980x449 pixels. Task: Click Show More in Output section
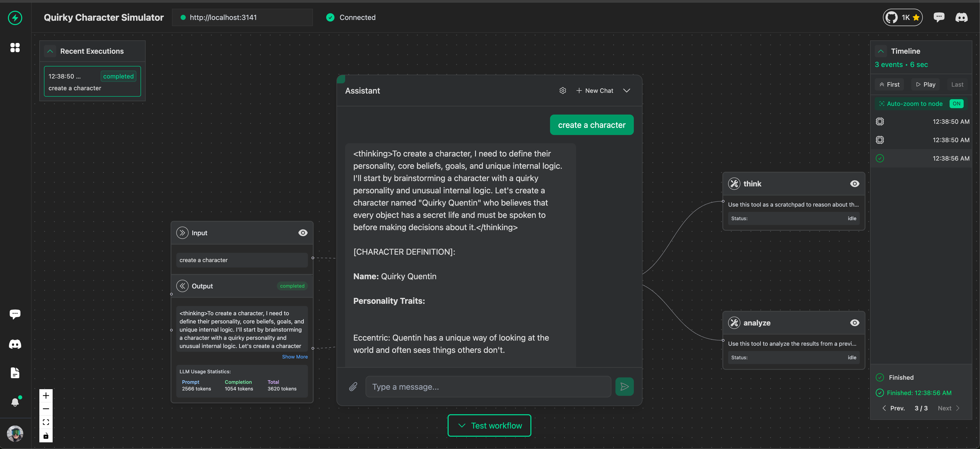pyautogui.click(x=295, y=356)
